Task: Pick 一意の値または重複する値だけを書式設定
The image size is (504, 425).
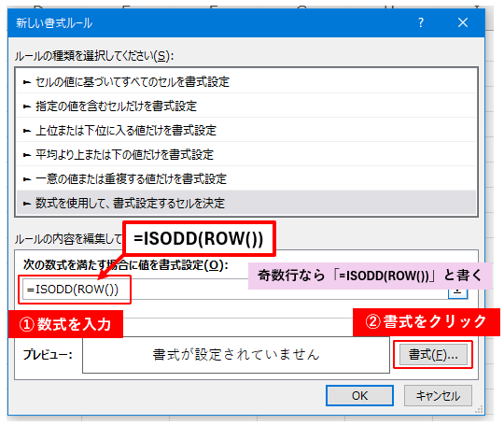Action: [x=246, y=179]
